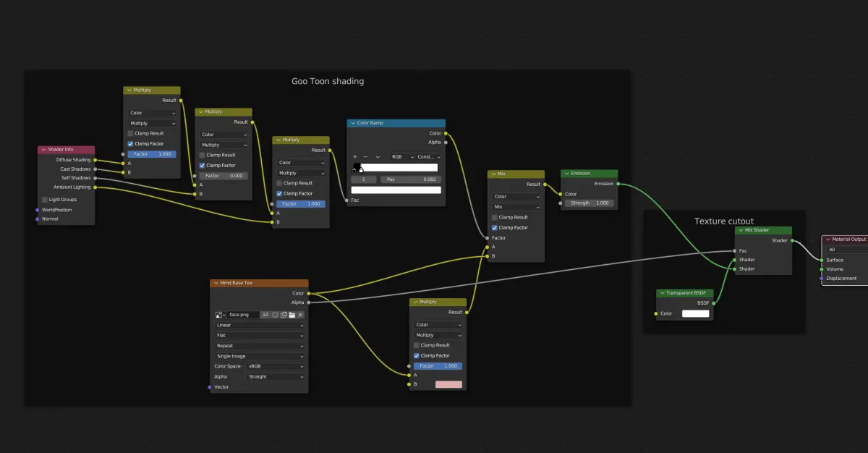Open face.png image browse icon
868x453 pixels.
point(220,315)
